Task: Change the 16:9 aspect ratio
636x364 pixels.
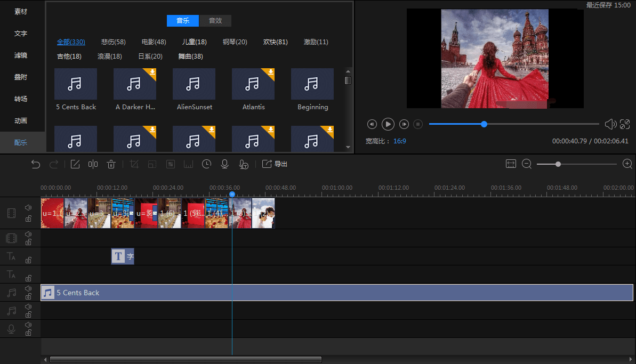Action: coord(399,141)
